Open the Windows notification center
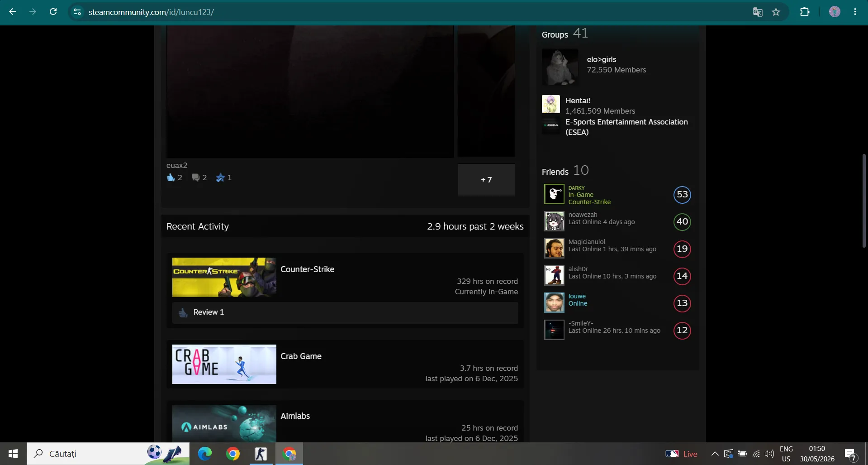The image size is (868, 465). tap(850, 454)
